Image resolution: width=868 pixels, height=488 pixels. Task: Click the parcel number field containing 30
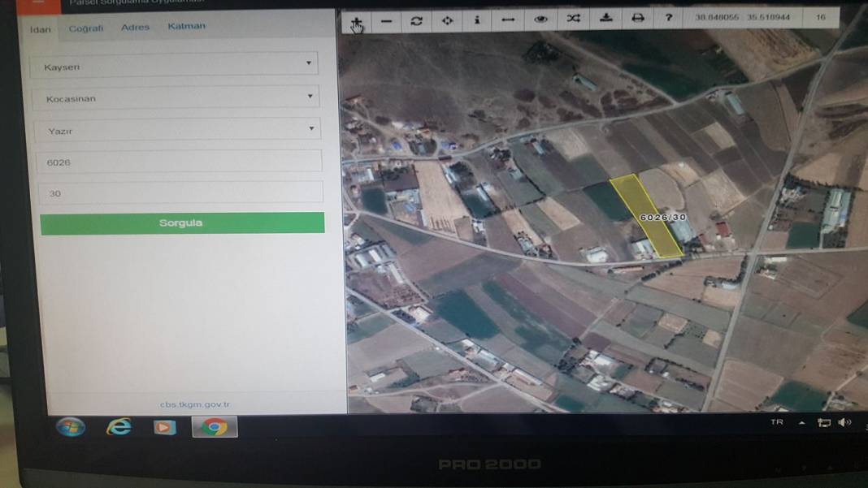180,193
